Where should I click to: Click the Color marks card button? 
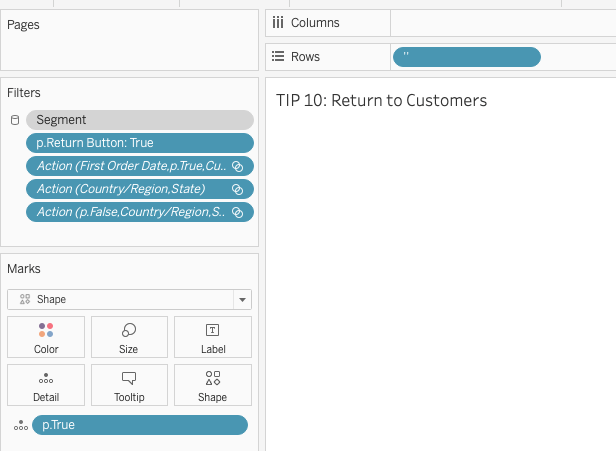[46, 337]
